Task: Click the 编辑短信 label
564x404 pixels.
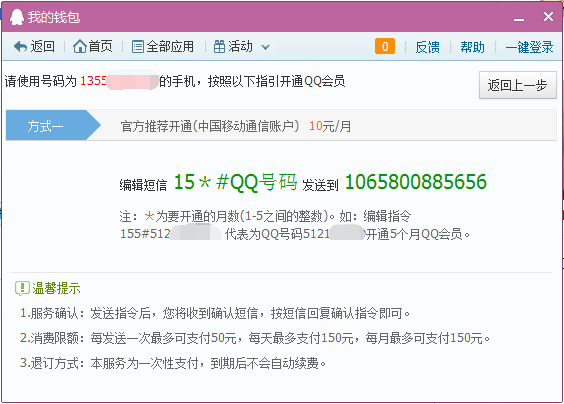Action: pyautogui.click(x=143, y=185)
